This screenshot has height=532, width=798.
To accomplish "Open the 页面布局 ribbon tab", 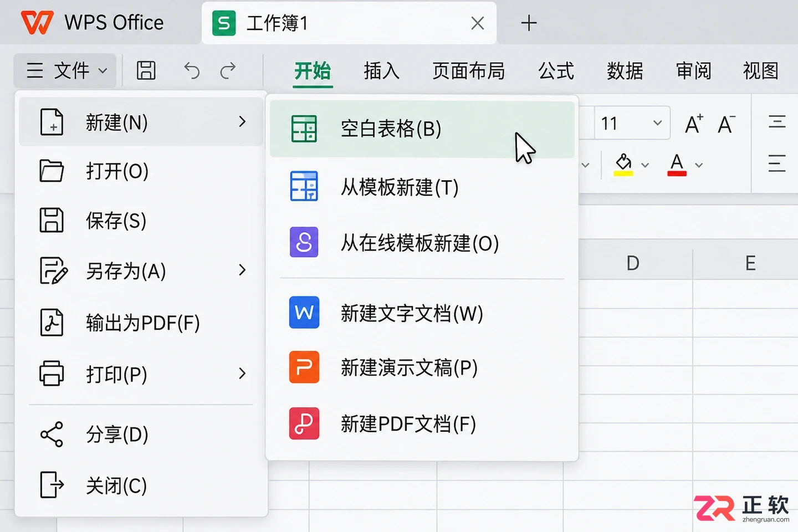I will (x=469, y=71).
